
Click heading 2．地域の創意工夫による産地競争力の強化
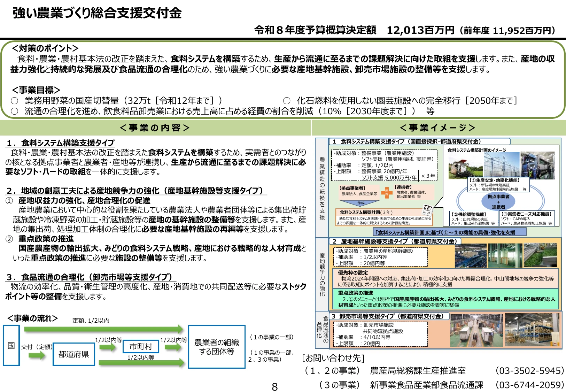coord(137,191)
